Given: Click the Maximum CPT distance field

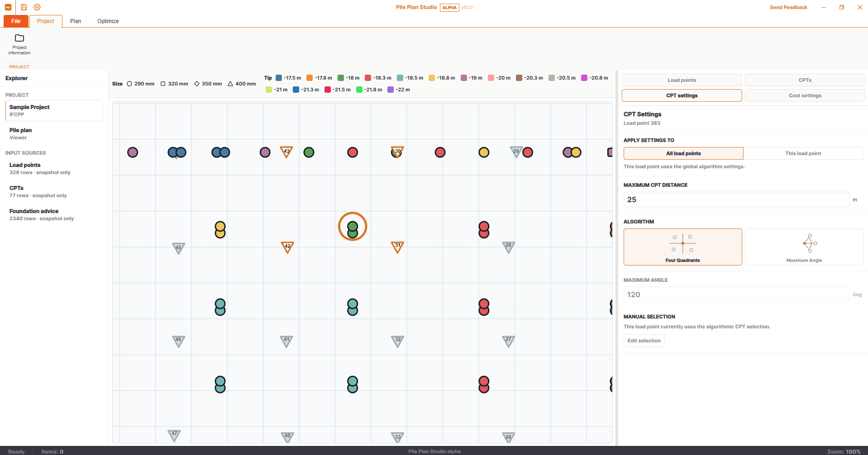Looking at the screenshot, I should [x=736, y=199].
